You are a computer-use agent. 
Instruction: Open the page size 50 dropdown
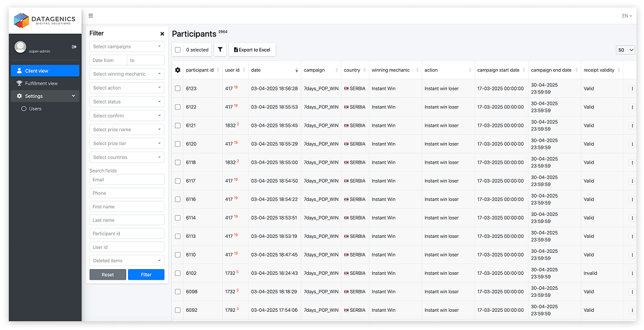[x=626, y=50]
